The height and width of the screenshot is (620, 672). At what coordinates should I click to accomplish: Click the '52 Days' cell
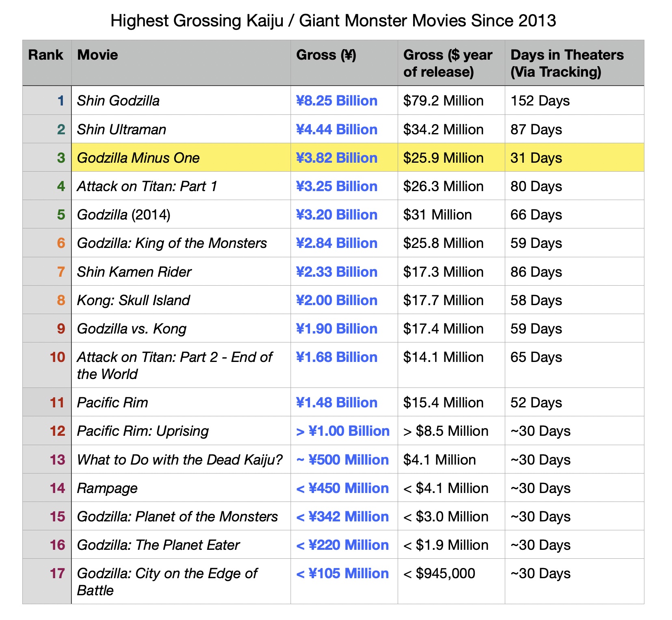[x=575, y=402]
